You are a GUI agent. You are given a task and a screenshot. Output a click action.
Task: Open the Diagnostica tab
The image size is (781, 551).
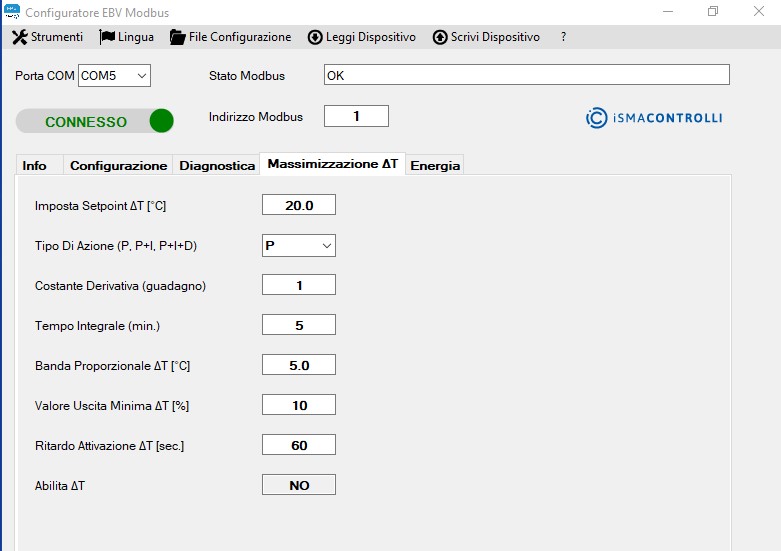[217, 165]
